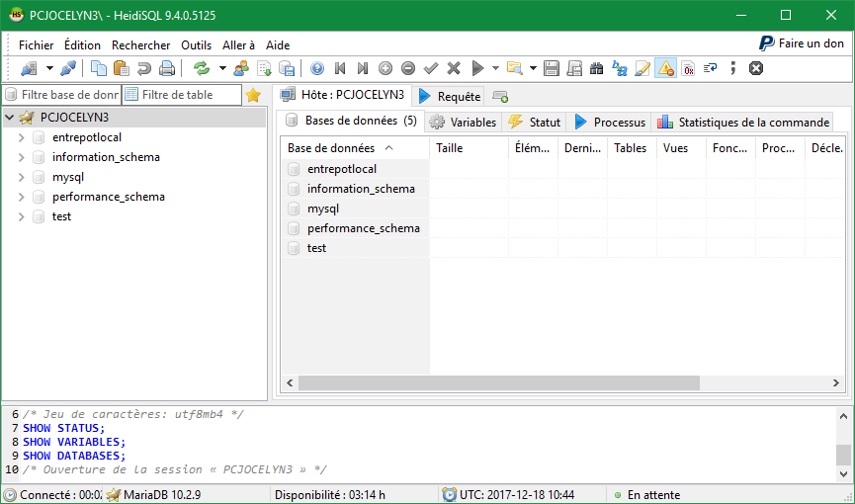Toggle the BLOB hex (0x) display button
This screenshot has width=855, height=504.
[x=688, y=68]
